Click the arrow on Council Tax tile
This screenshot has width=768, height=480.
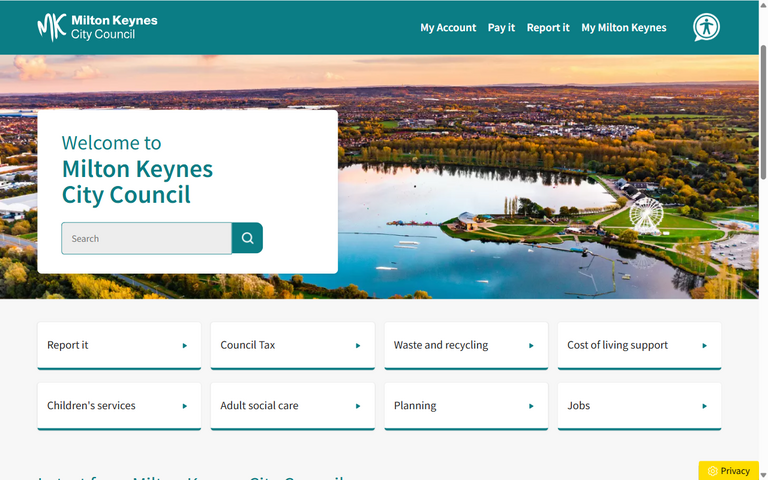[358, 346]
